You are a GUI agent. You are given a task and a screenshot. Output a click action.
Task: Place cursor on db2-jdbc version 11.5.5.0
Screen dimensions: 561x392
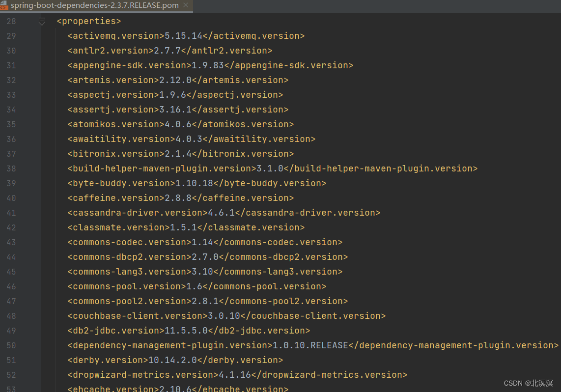pos(187,330)
